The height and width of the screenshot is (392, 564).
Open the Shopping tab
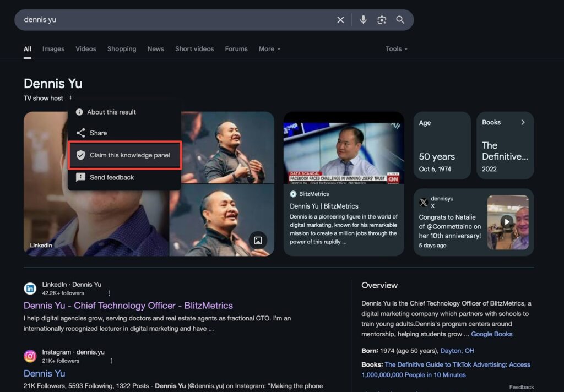[122, 49]
